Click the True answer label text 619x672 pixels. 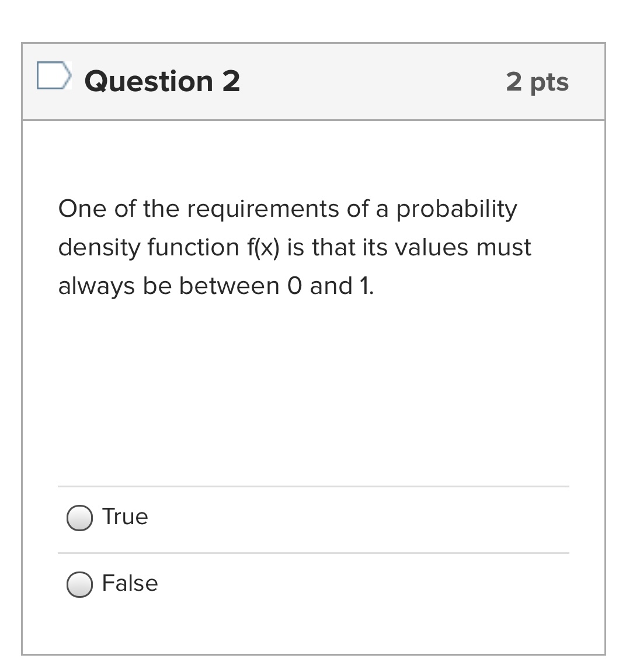tap(125, 517)
